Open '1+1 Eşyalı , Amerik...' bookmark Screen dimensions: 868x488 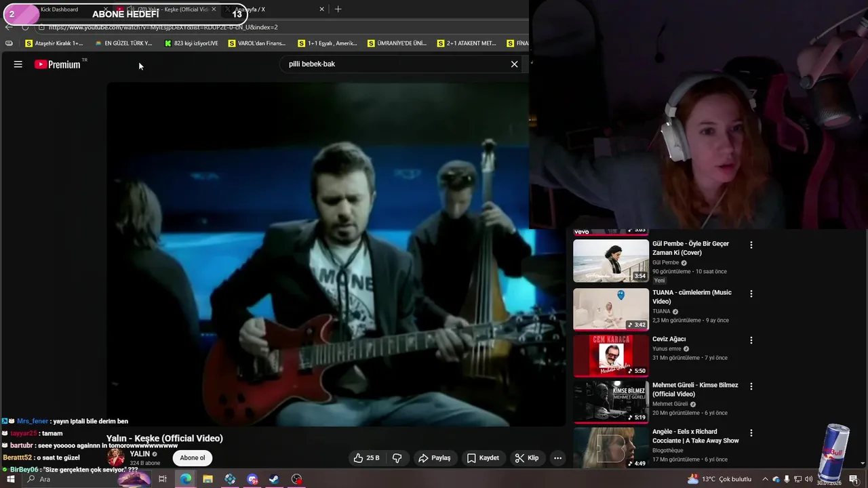tap(328, 43)
